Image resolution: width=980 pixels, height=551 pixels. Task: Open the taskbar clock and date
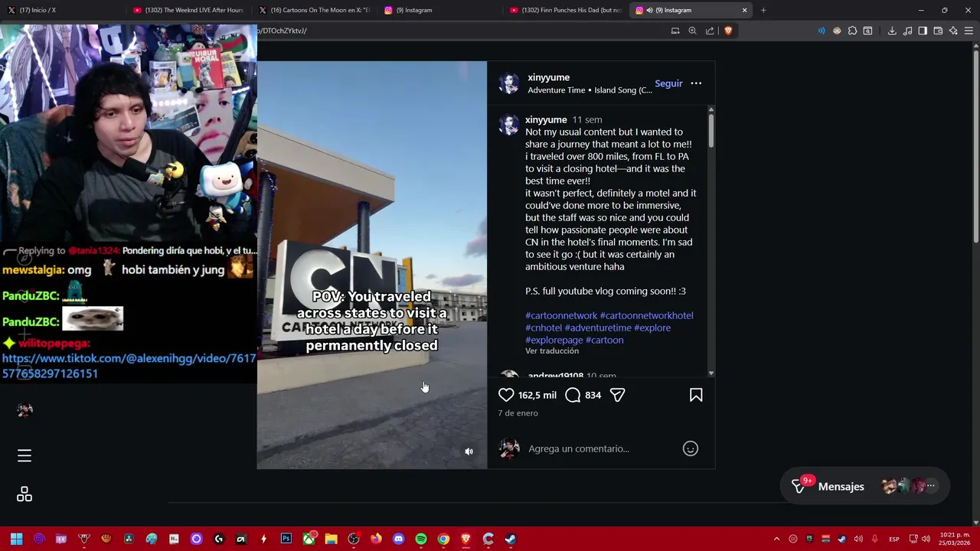[954, 539]
